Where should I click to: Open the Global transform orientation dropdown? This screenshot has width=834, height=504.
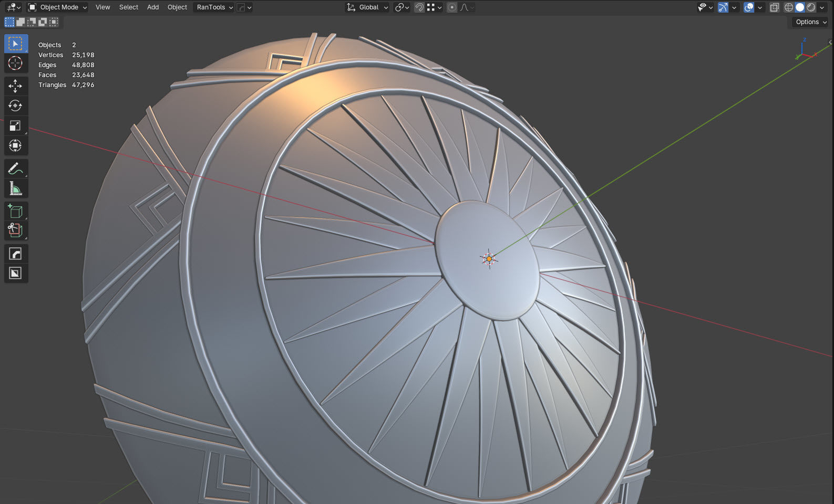click(367, 7)
